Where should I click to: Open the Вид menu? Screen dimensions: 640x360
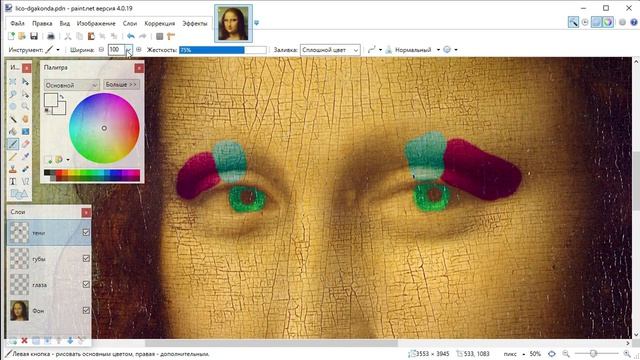tap(64, 23)
